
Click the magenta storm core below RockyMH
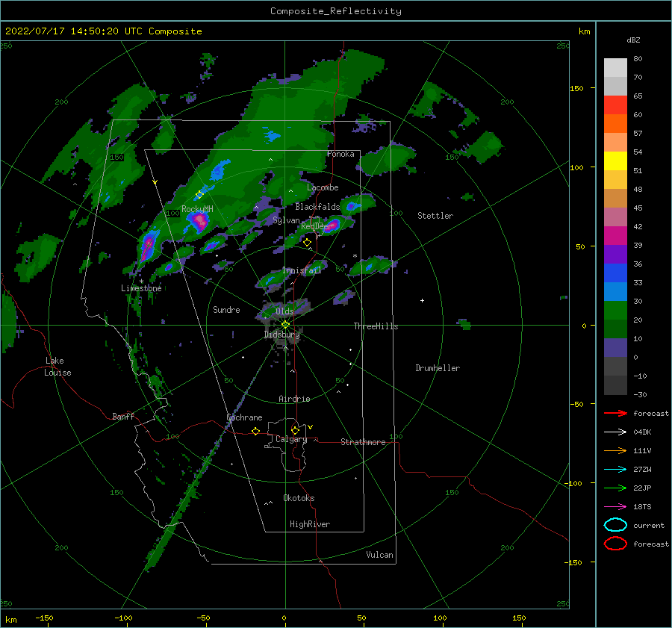click(x=199, y=221)
